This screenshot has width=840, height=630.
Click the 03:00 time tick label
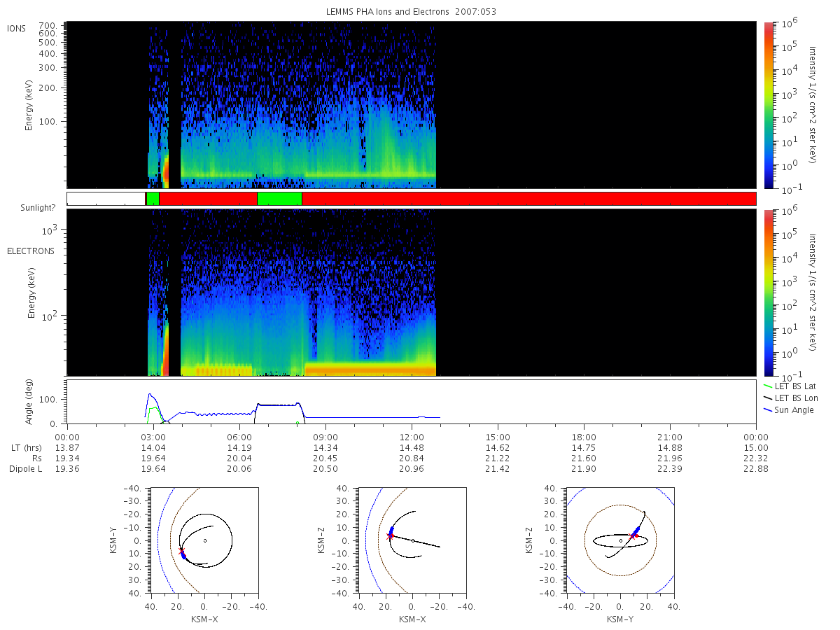click(x=153, y=436)
